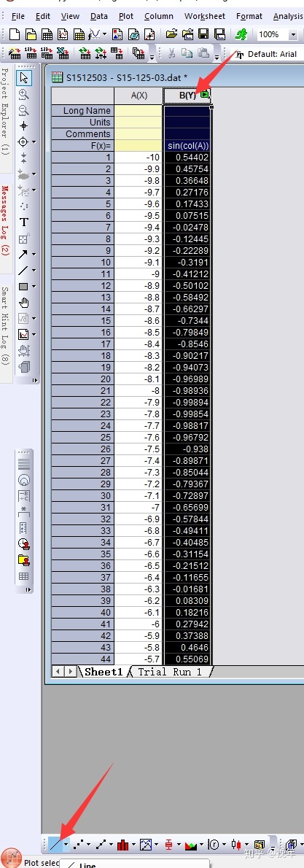Select the Text tool
Screen dimensions: 304x868
[x=24, y=222]
